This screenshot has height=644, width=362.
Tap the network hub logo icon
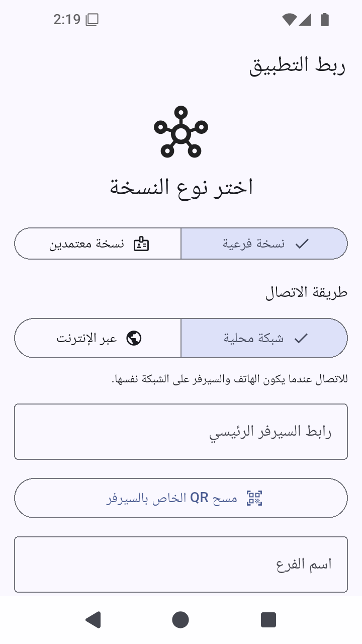pos(181,131)
